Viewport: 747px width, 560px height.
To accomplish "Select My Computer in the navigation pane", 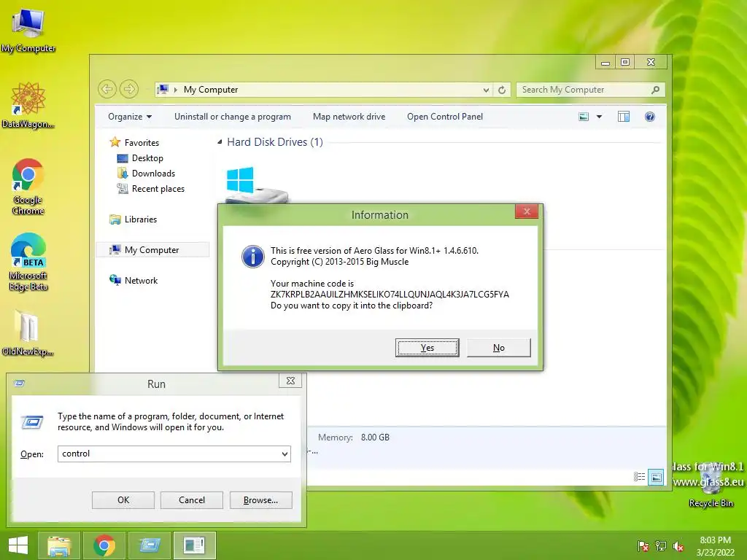I will click(x=152, y=250).
